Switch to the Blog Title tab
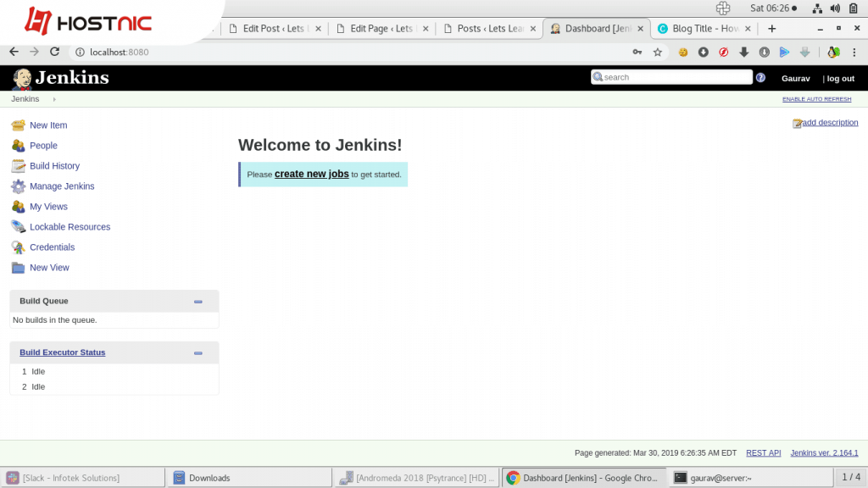Viewport: 868px width, 488px height. (704, 29)
